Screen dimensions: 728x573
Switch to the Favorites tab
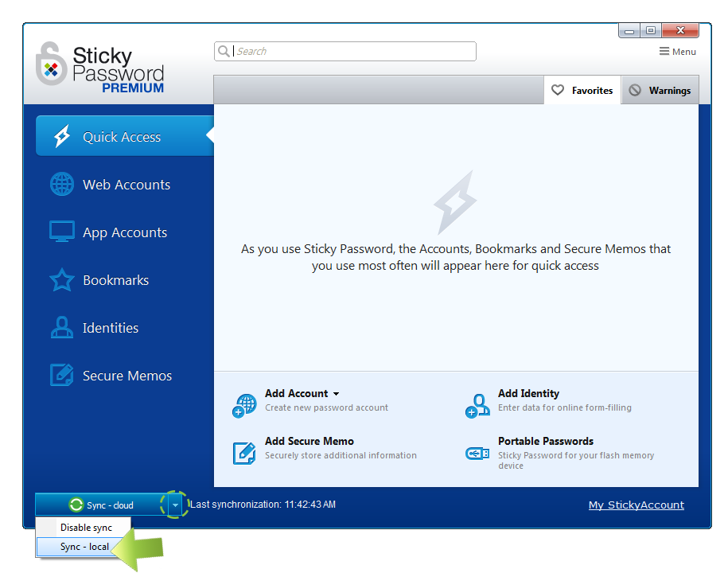(582, 90)
